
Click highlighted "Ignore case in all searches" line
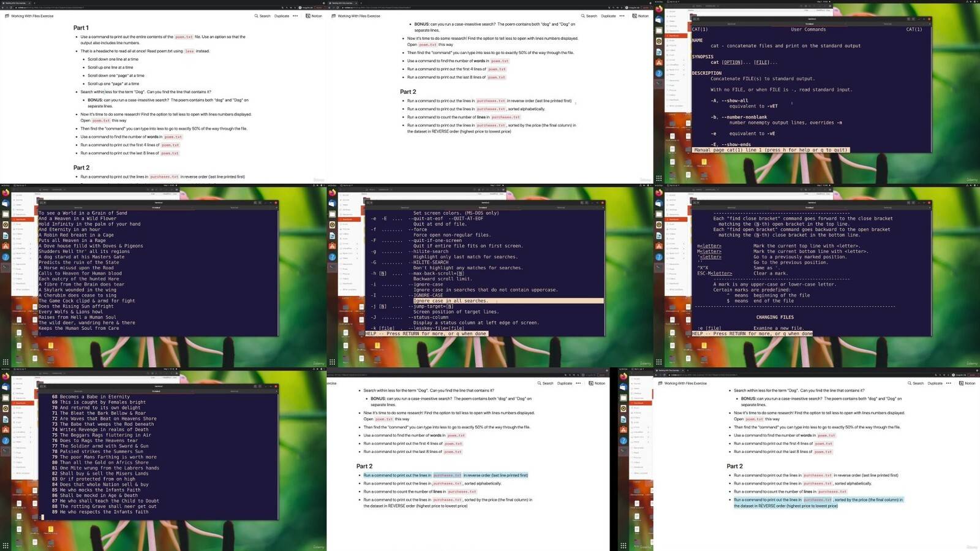450,301
